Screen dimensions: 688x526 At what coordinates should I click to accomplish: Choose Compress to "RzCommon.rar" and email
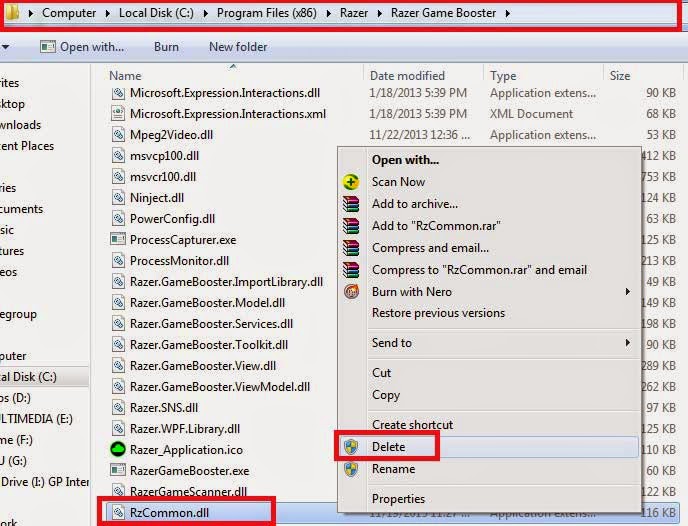(479, 270)
